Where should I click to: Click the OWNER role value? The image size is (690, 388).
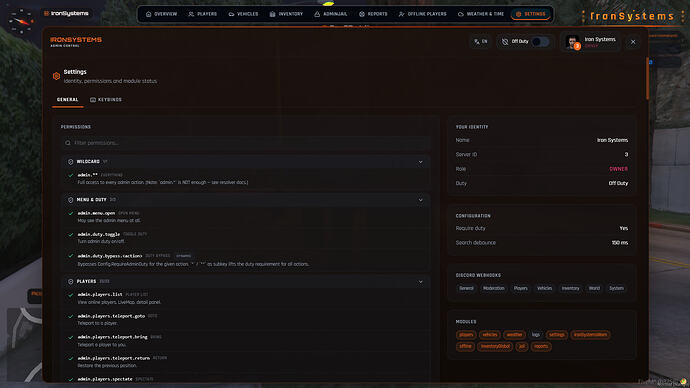(x=618, y=169)
